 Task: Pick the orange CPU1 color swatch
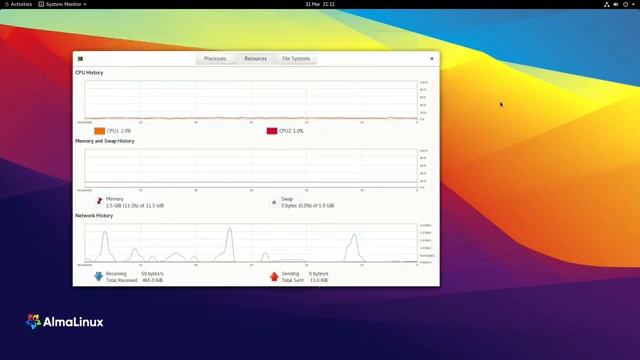tap(100, 131)
